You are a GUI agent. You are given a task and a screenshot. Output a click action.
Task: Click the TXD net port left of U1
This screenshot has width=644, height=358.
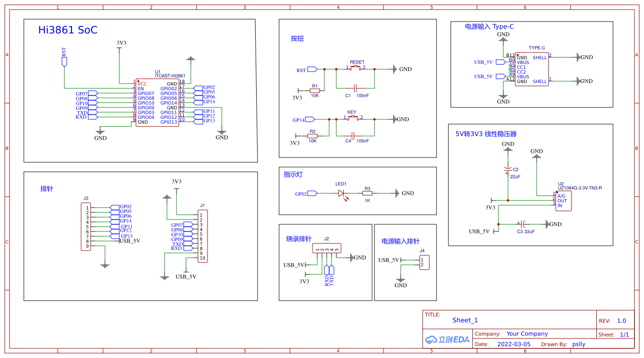pos(87,112)
